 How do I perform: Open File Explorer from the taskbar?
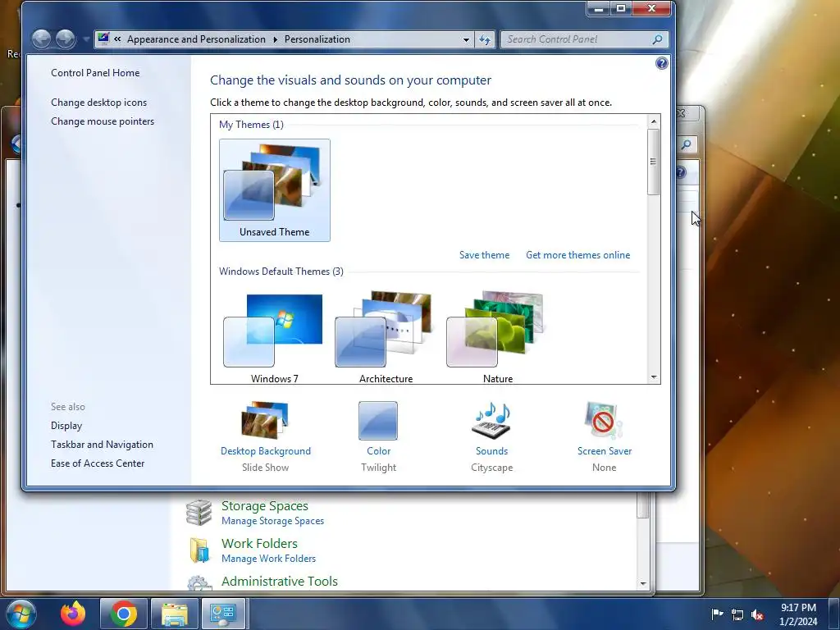point(174,614)
